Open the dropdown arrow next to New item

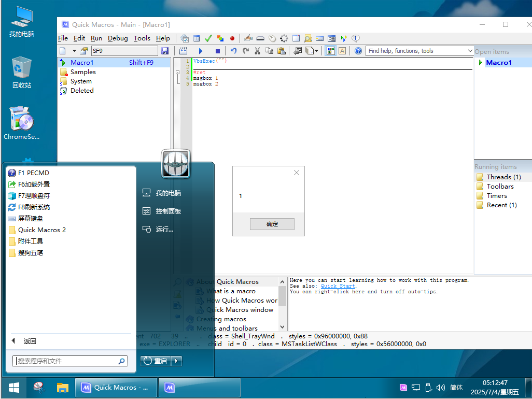74,51
